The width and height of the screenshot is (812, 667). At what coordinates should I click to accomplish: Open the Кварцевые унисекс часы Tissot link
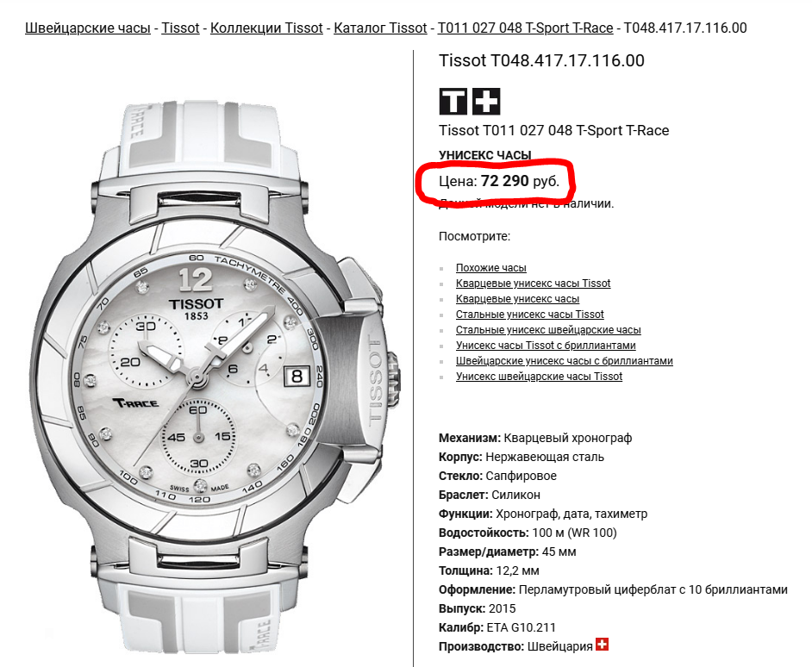533,284
